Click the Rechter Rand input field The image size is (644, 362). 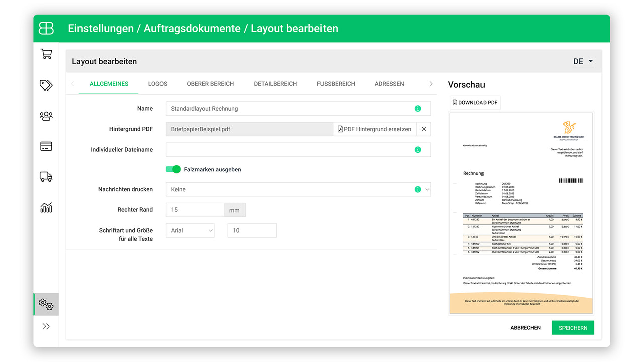pyautogui.click(x=195, y=209)
